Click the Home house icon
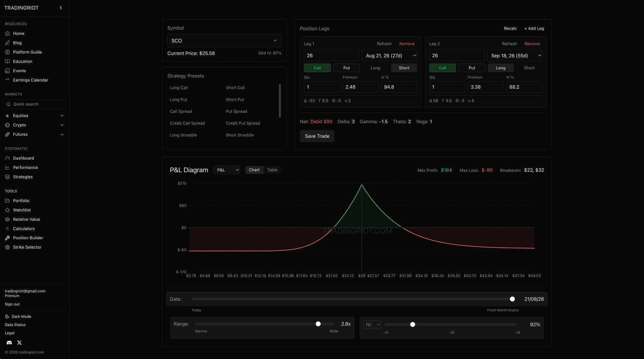 tap(7, 33)
